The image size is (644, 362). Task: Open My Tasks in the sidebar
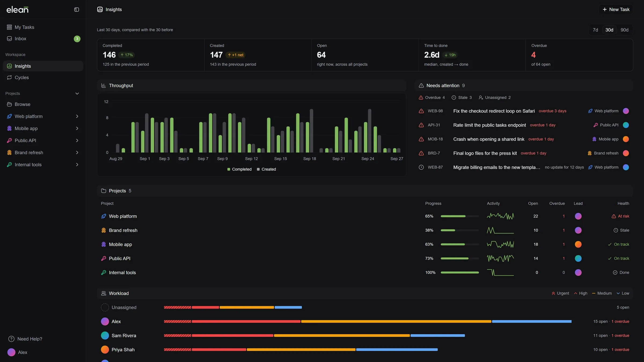[x=43, y=27]
